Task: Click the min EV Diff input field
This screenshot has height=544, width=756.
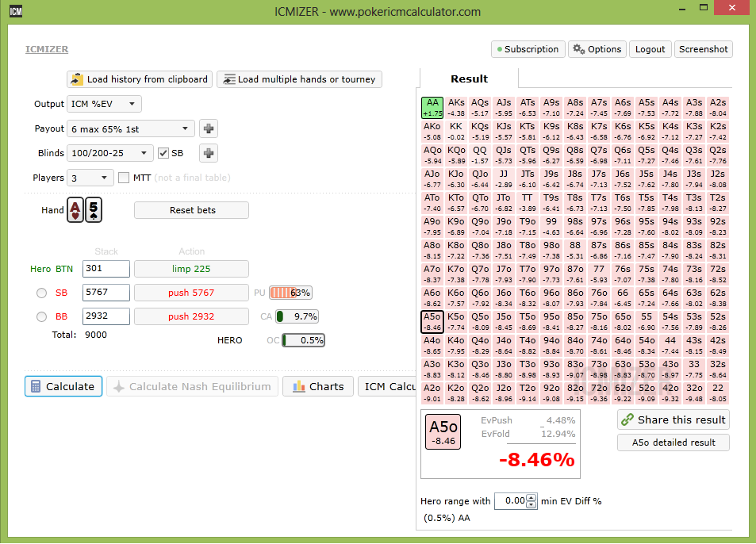Action: pyautogui.click(x=511, y=501)
